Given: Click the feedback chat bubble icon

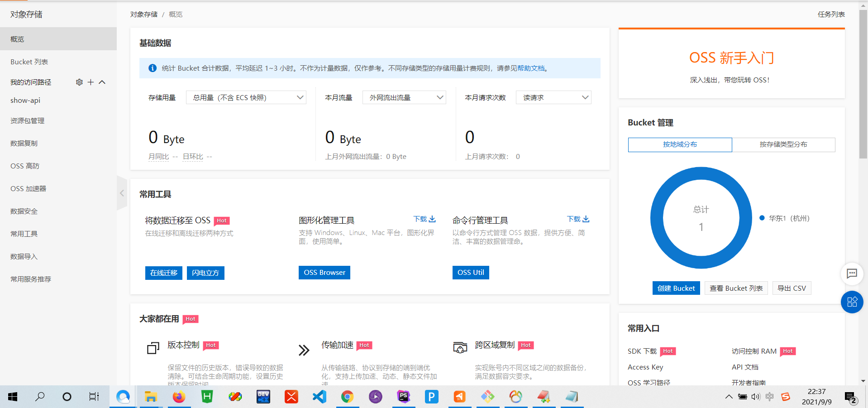Looking at the screenshot, I should coord(852,274).
